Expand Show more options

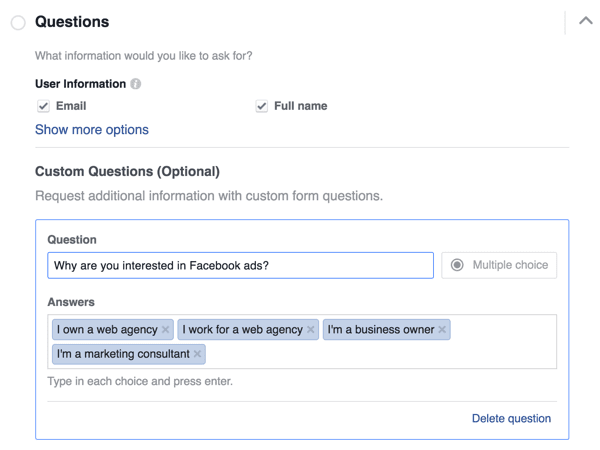[x=92, y=130]
